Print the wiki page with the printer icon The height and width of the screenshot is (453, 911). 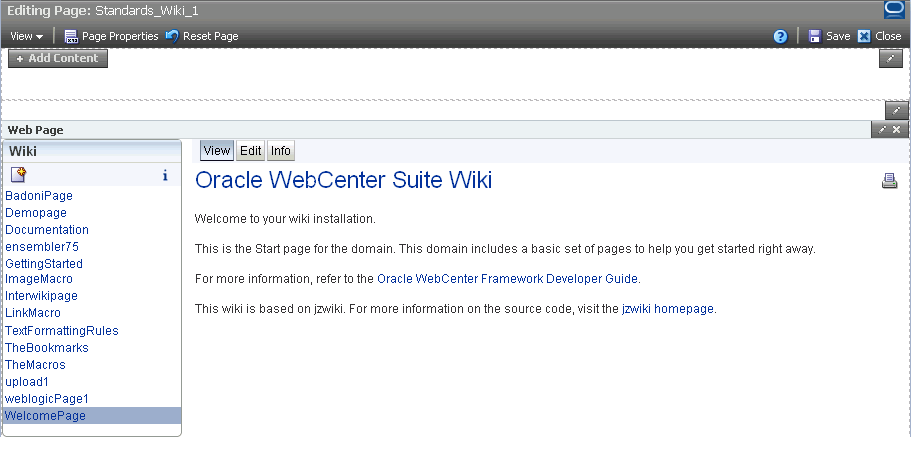889,181
